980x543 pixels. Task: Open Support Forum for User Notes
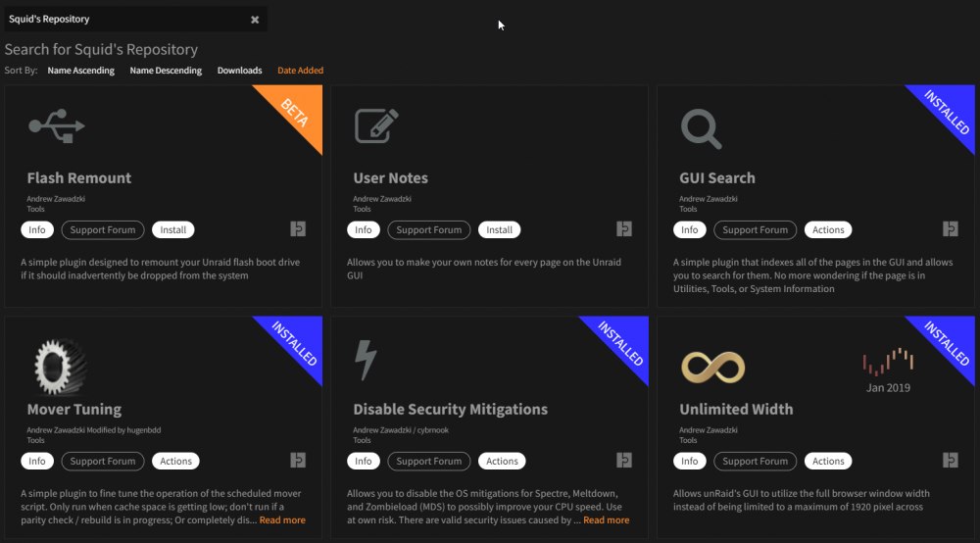coord(429,230)
